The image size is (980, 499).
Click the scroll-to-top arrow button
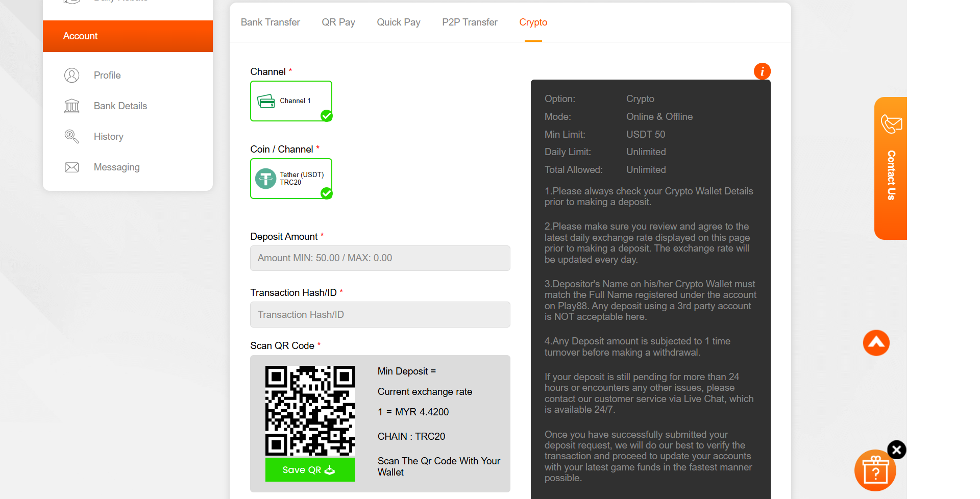pos(876,343)
